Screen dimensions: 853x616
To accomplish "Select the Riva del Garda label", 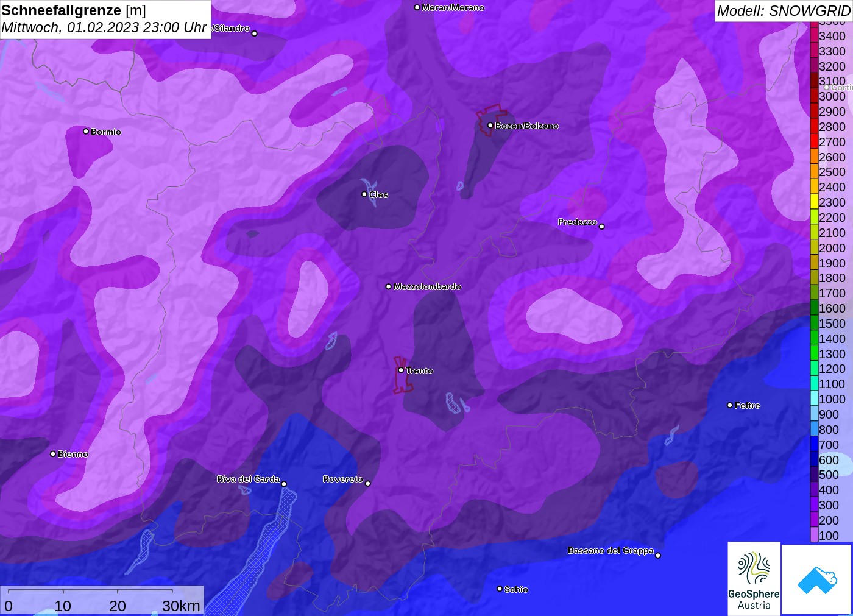I will point(248,479).
